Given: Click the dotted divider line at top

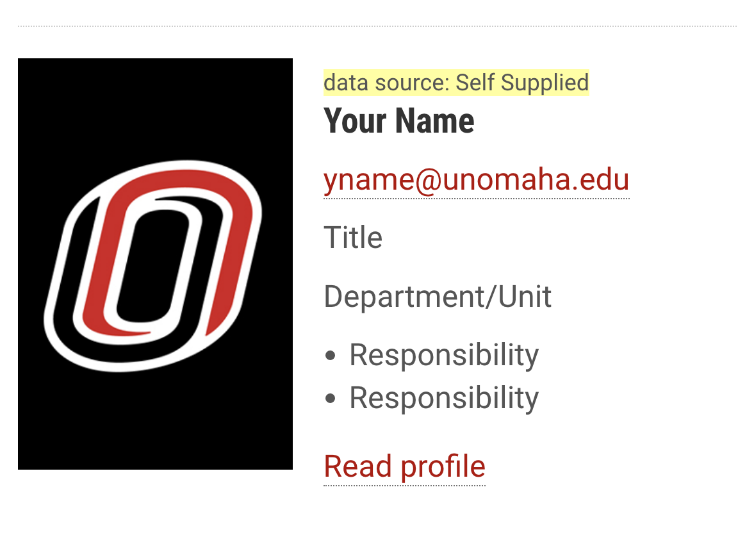Looking at the screenshot, I should [x=377, y=26].
